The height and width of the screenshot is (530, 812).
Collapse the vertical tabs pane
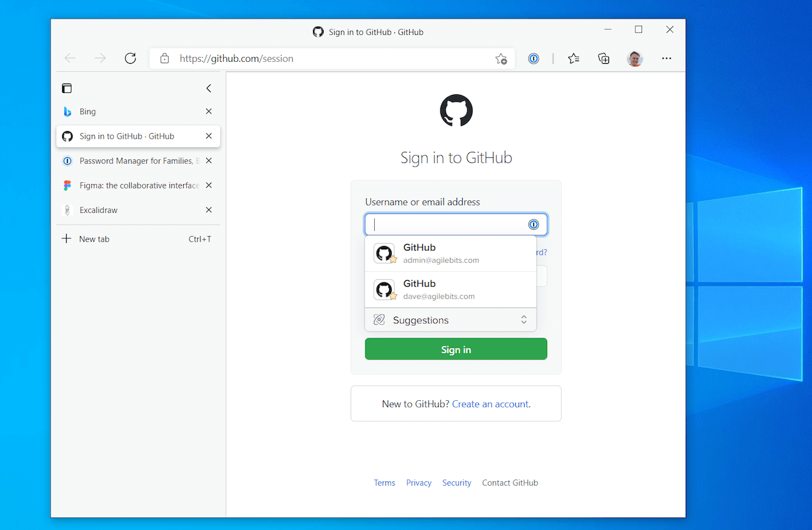point(209,89)
